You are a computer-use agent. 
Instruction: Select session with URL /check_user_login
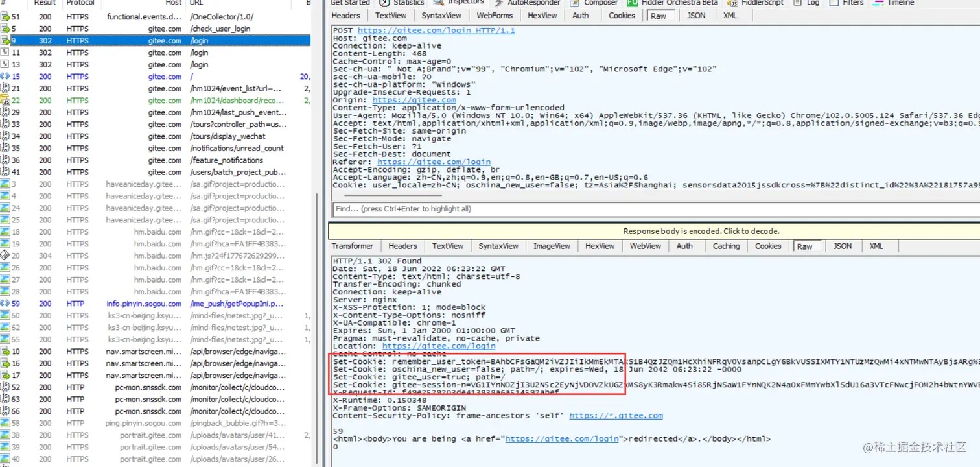tap(156, 29)
